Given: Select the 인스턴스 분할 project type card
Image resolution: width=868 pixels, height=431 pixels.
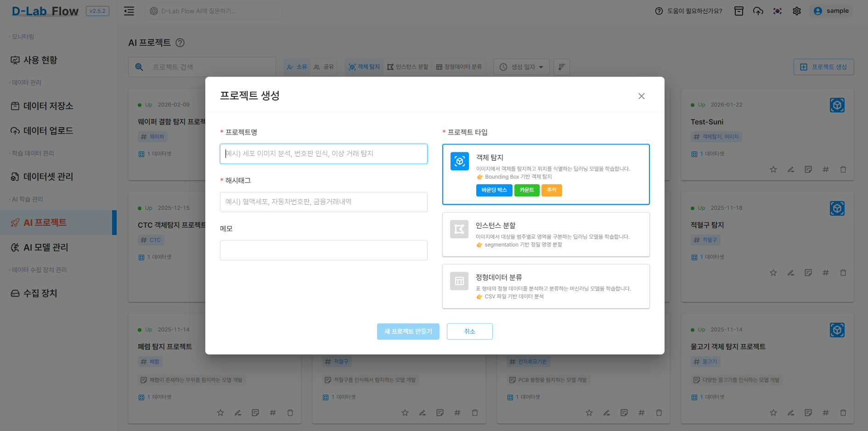Looking at the screenshot, I should click(546, 235).
